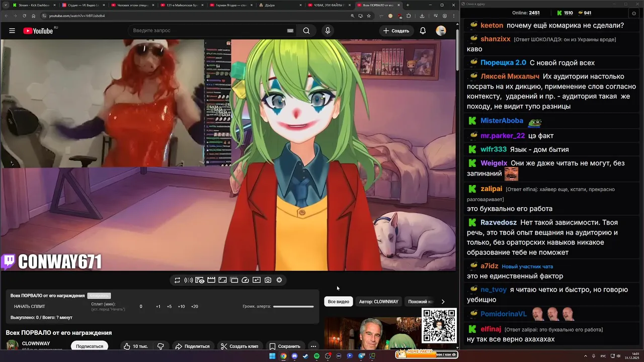Open Spotify from the taskbar
Screen dimensions: 644x362
coord(316,356)
